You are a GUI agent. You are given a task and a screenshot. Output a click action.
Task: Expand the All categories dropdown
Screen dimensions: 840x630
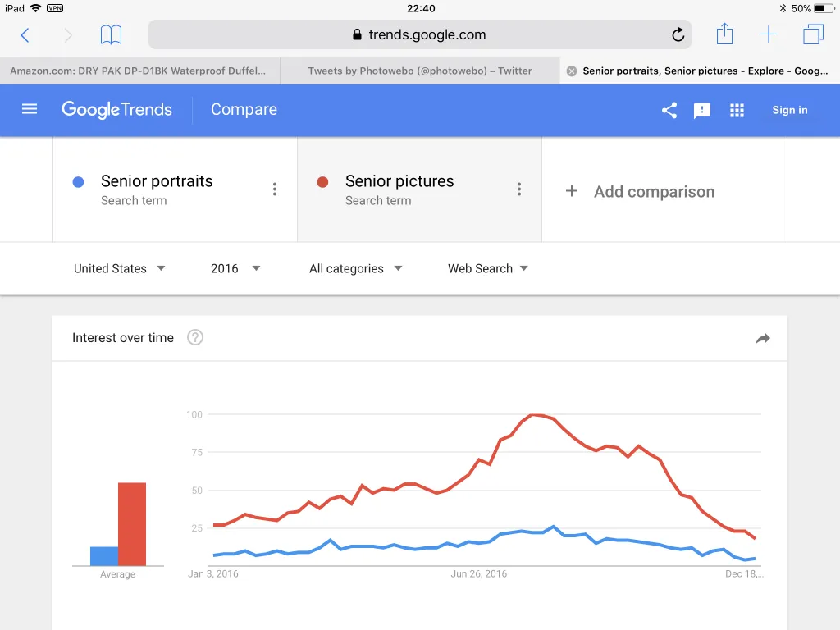355,268
